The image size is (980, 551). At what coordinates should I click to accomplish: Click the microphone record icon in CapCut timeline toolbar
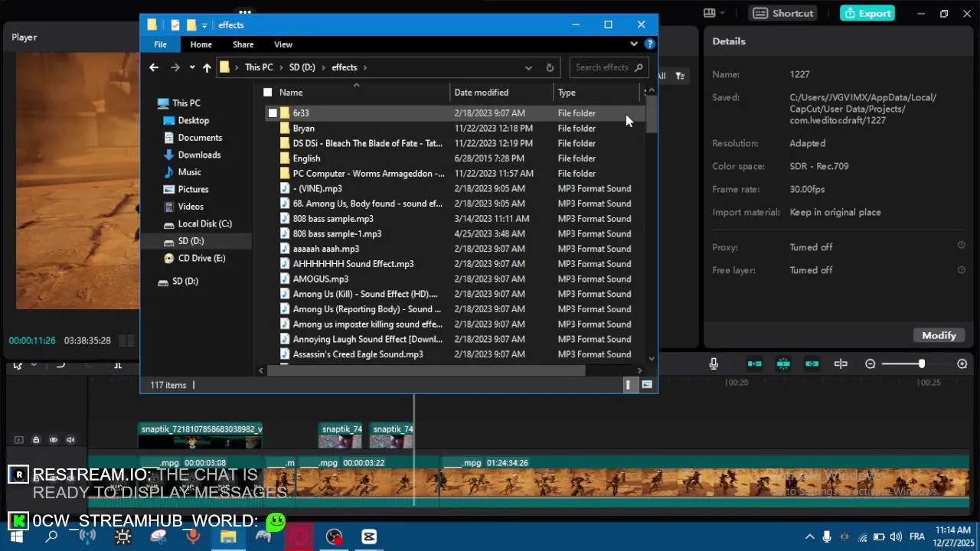(x=714, y=364)
